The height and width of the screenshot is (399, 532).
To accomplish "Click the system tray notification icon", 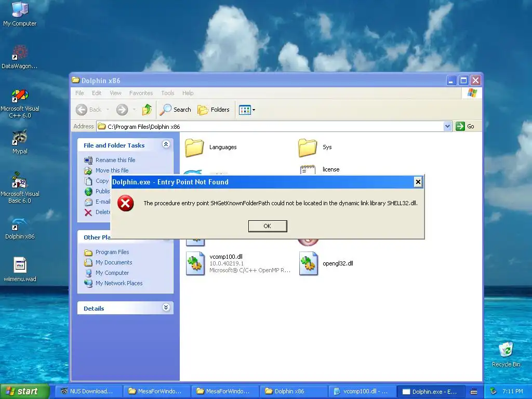I will pos(494,391).
